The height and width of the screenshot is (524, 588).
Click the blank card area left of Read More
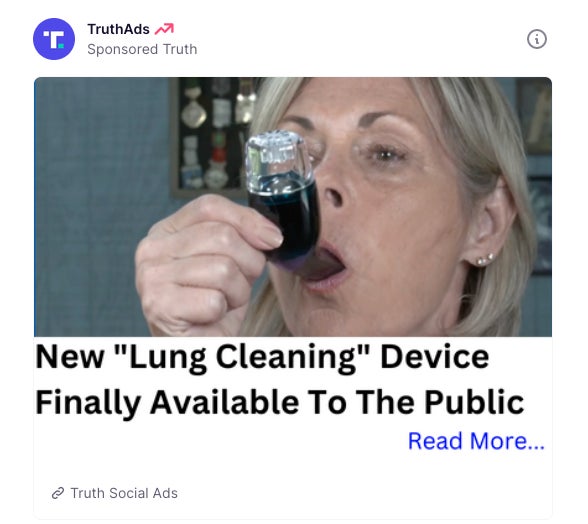(220, 441)
